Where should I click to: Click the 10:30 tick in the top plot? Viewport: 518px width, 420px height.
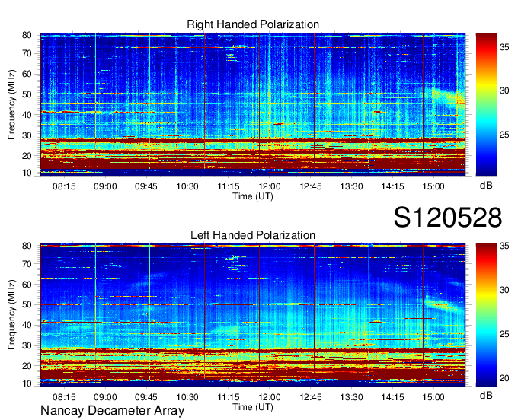pyautogui.click(x=187, y=186)
